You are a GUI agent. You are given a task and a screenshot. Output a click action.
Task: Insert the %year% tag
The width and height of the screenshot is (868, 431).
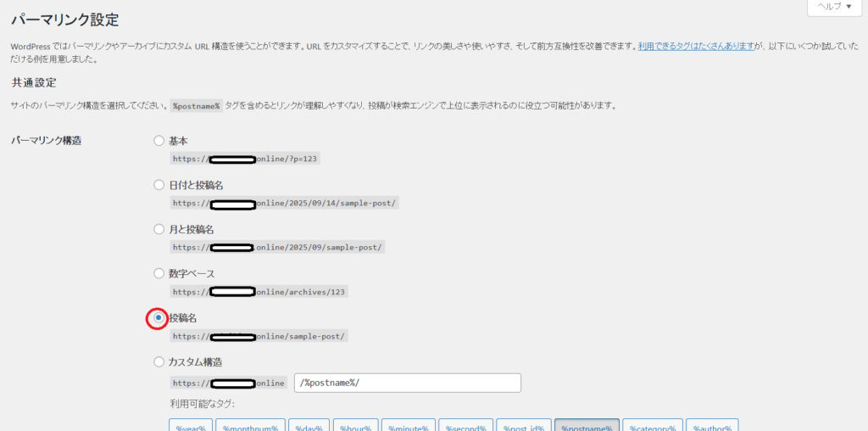(x=190, y=425)
